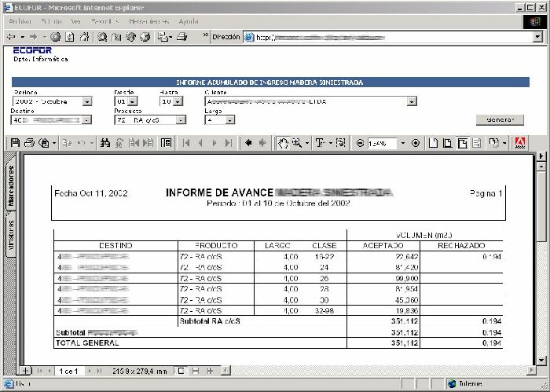Click the Adobe logo icon
The image size is (550, 392).
pos(519,143)
